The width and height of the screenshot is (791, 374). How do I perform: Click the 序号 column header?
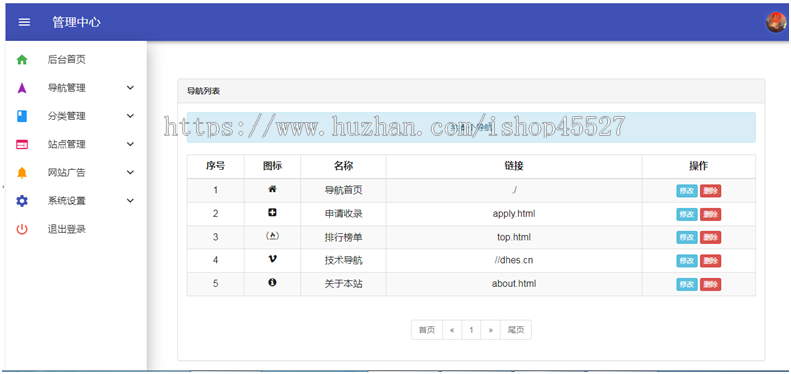click(215, 166)
